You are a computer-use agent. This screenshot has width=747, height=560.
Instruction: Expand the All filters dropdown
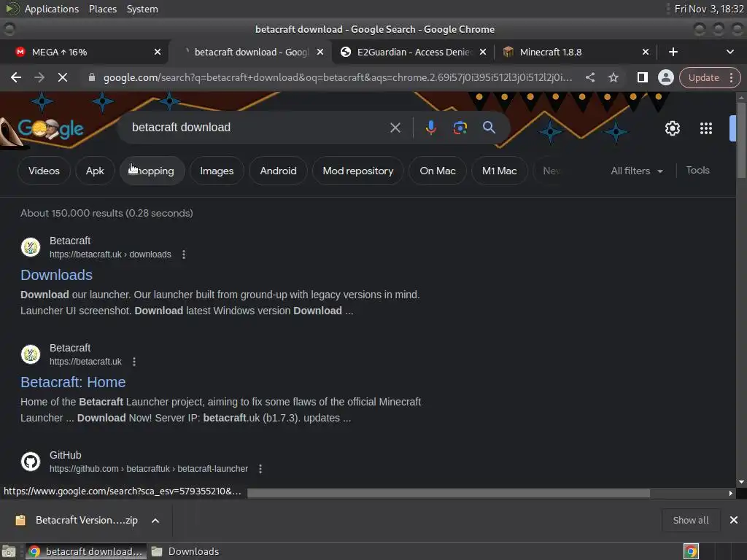pos(637,171)
